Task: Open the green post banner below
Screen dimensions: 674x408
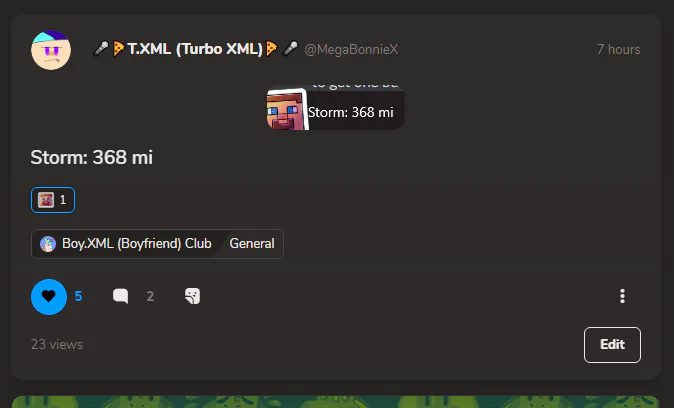Action: click(335, 402)
